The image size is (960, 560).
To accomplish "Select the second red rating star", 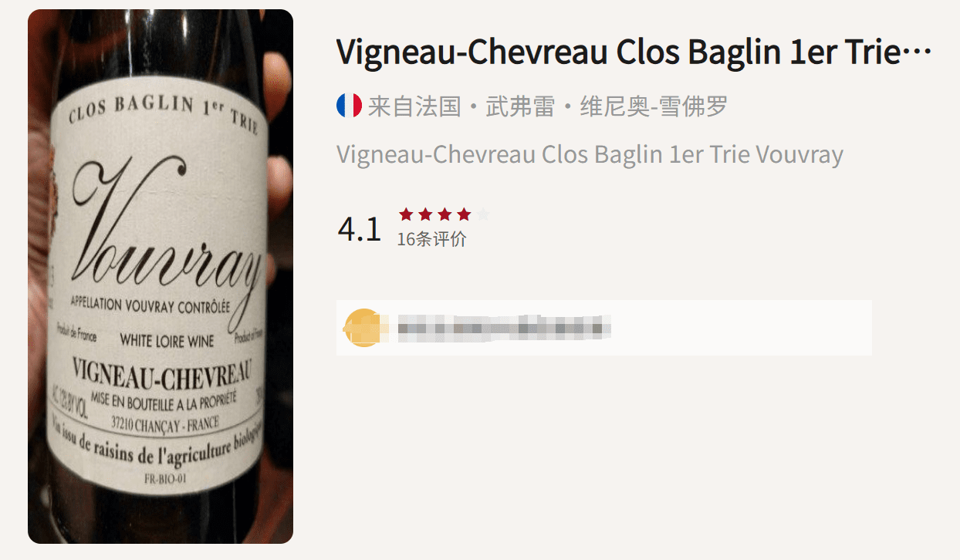I will tap(425, 214).
